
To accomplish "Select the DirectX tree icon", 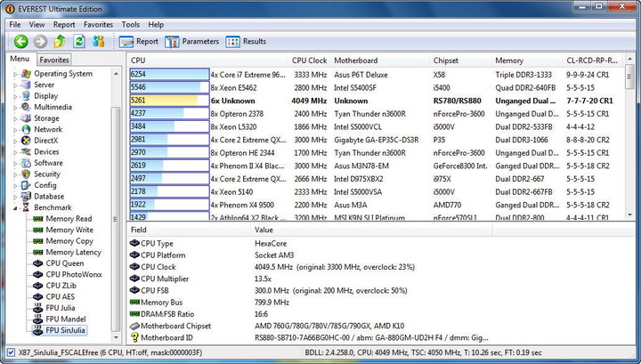I will [26, 141].
